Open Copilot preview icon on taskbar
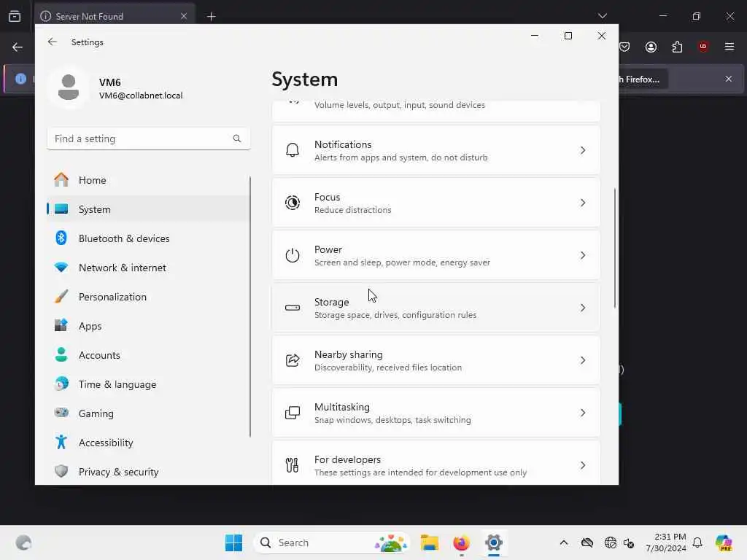Viewport: 747px width, 560px height. (x=724, y=542)
